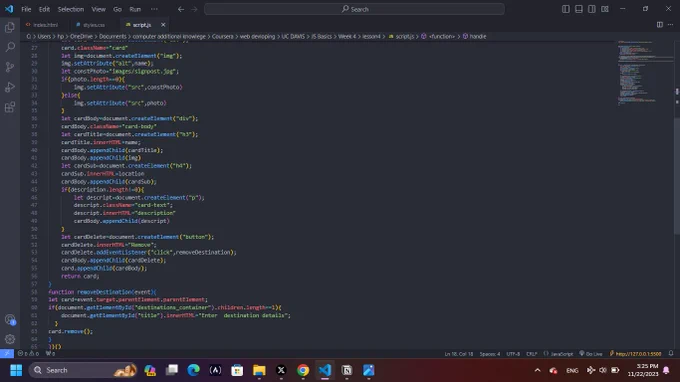Click the Go Live status bar item

tap(591, 354)
